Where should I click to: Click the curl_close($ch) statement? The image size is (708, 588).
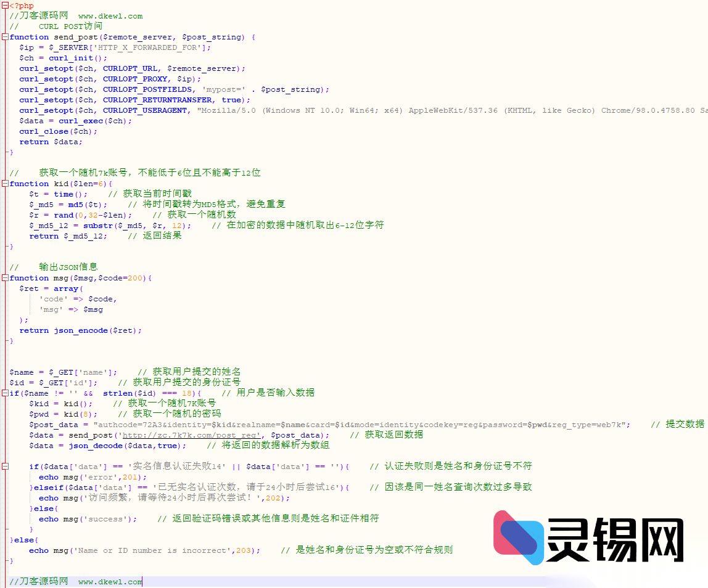point(59,131)
